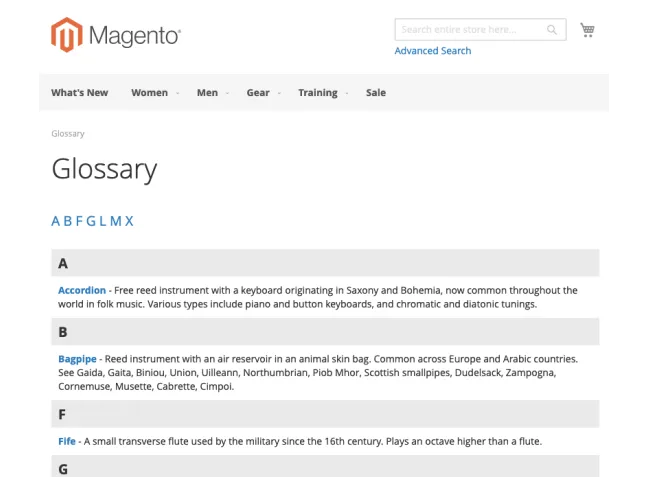
Task: Click the A section header
Action: [x=325, y=262]
